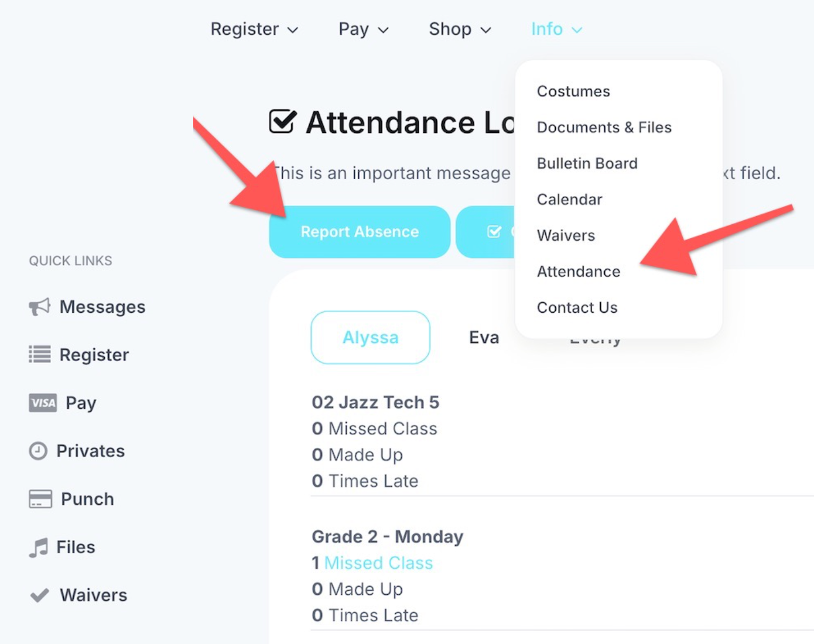Image resolution: width=814 pixels, height=644 pixels.
Task: Click the Register list icon in Quick Links
Action: pos(40,354)
